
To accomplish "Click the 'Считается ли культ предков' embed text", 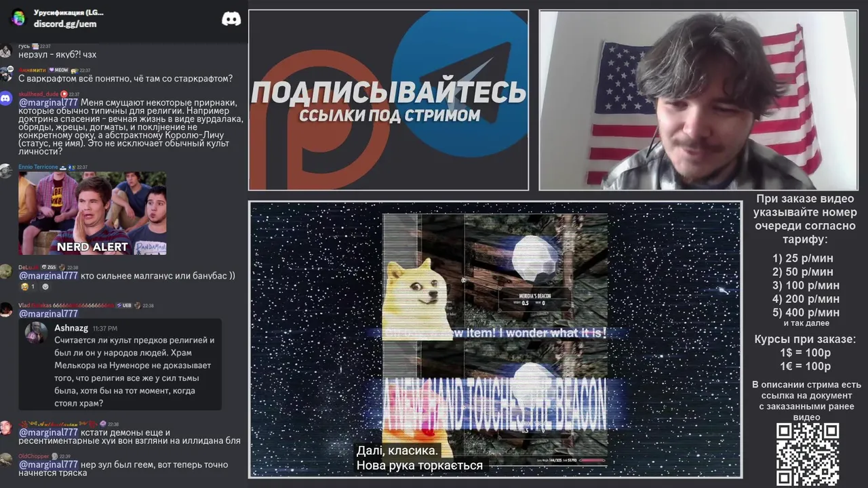I will click(134, 371).
